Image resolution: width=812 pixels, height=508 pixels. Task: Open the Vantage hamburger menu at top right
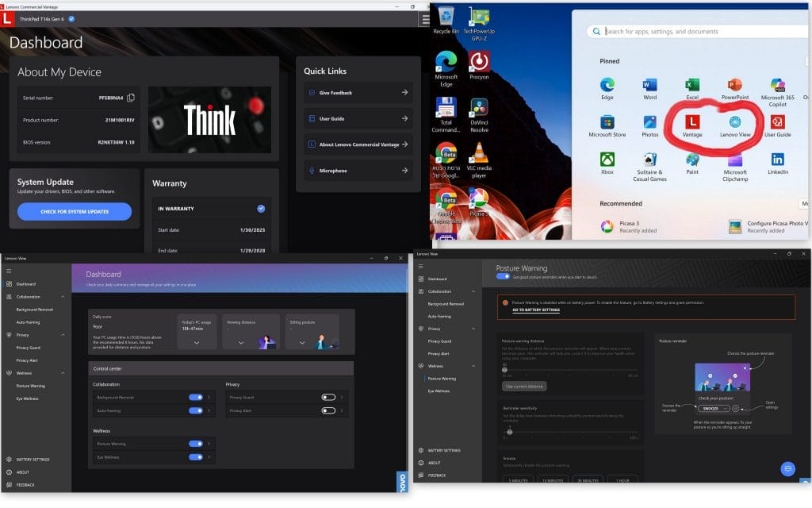click(425, 19)
